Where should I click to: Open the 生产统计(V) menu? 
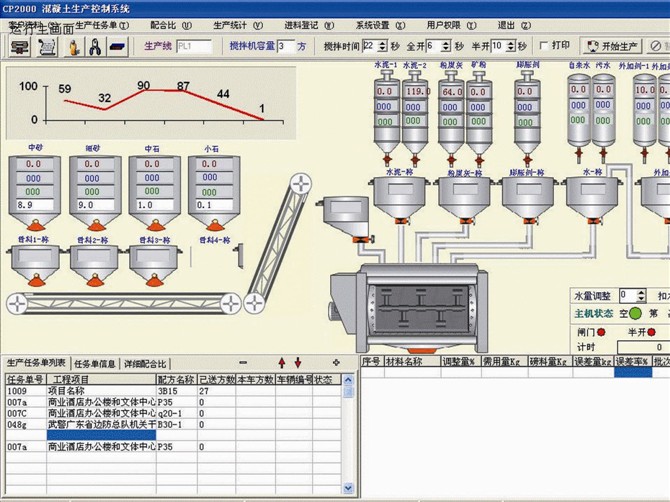point(238,26)
